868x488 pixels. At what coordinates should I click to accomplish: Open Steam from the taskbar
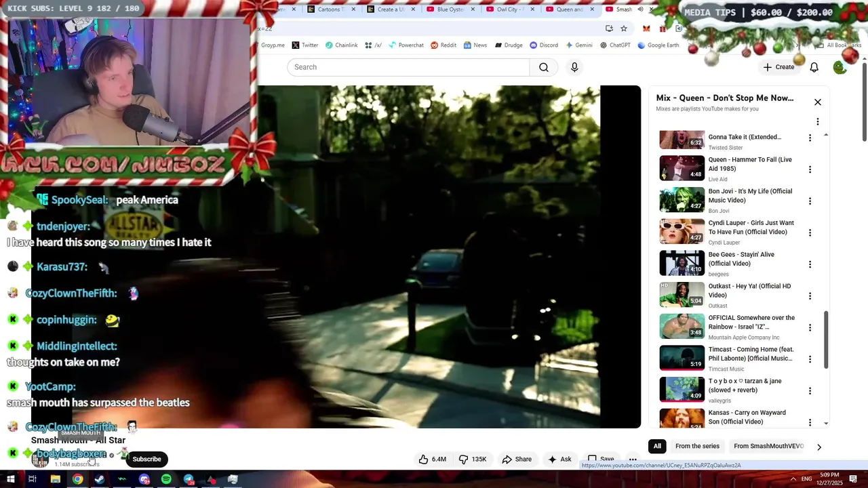[100, 479]
